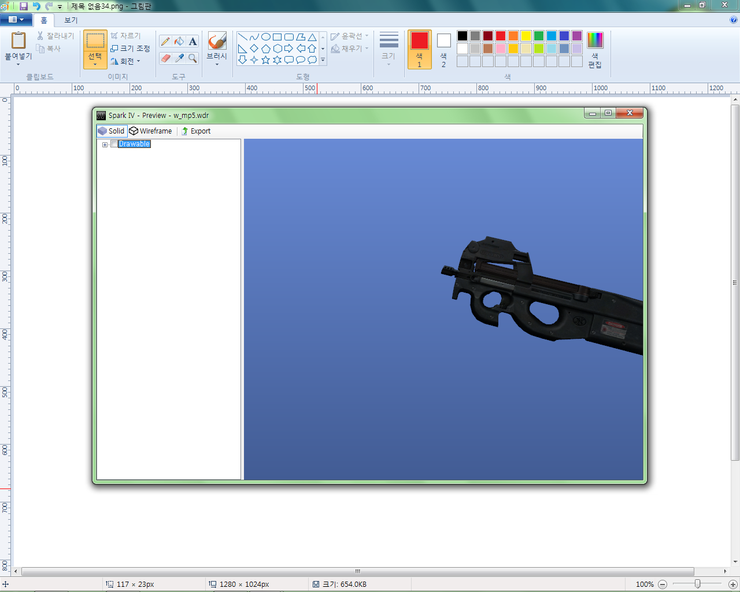Click the zoom in plus button
The height and width of the screenshot is (592, 740).
[x=733, y=584]
